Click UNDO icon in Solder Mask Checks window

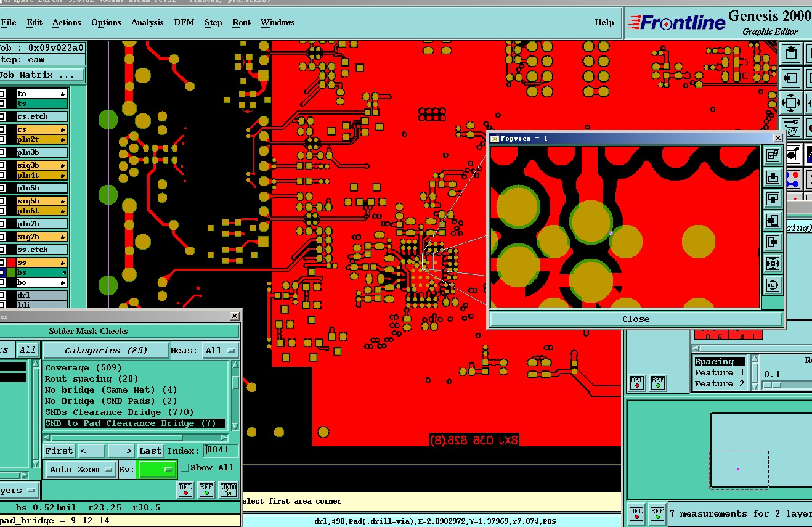(228, 490)
